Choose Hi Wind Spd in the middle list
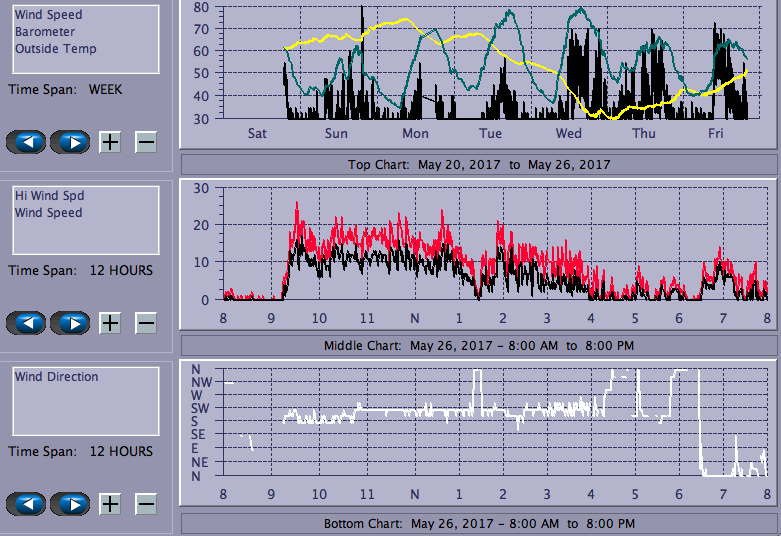Image resolution: width=781 pixels, height=536 pixels. [x=49, y=196]
